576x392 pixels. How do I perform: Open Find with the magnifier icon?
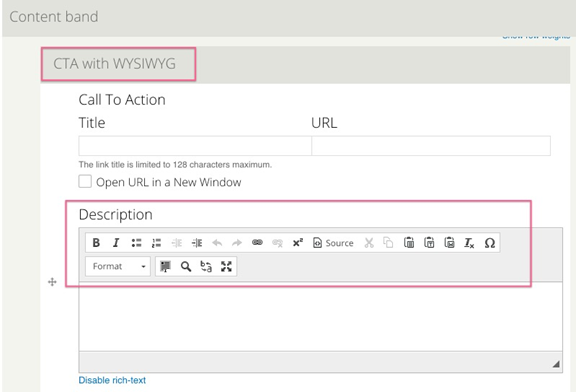point(186,266)
